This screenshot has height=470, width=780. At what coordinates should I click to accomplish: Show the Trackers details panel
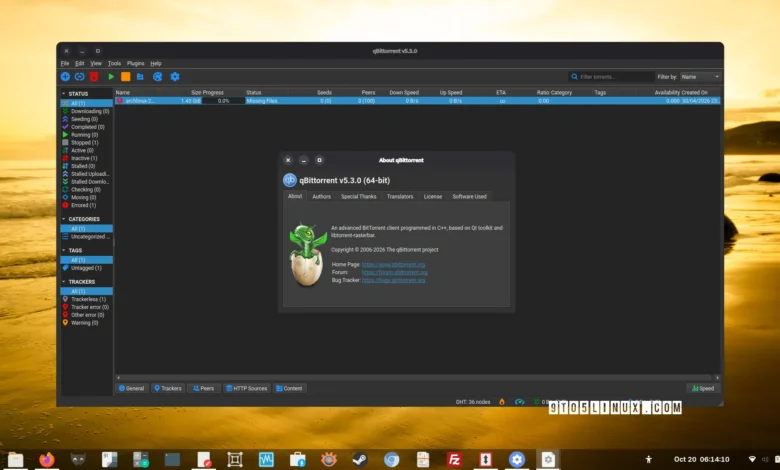click(168, 388)
